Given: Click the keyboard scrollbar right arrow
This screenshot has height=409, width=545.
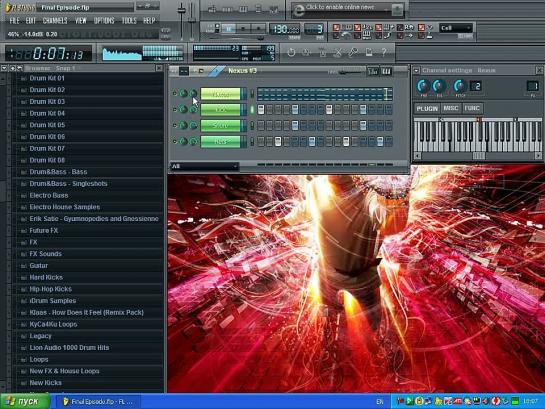Looking at the screenshot, I should click(x=538, y=156).
